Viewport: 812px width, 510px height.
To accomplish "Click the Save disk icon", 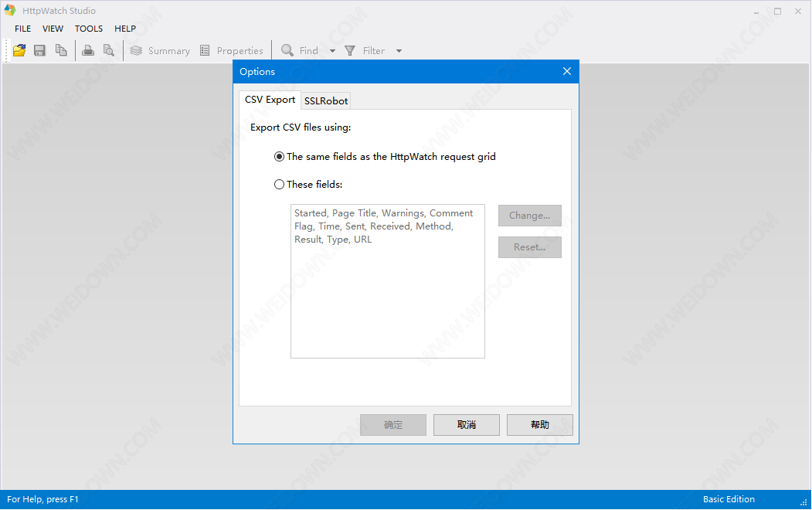I will coord(40,50).
